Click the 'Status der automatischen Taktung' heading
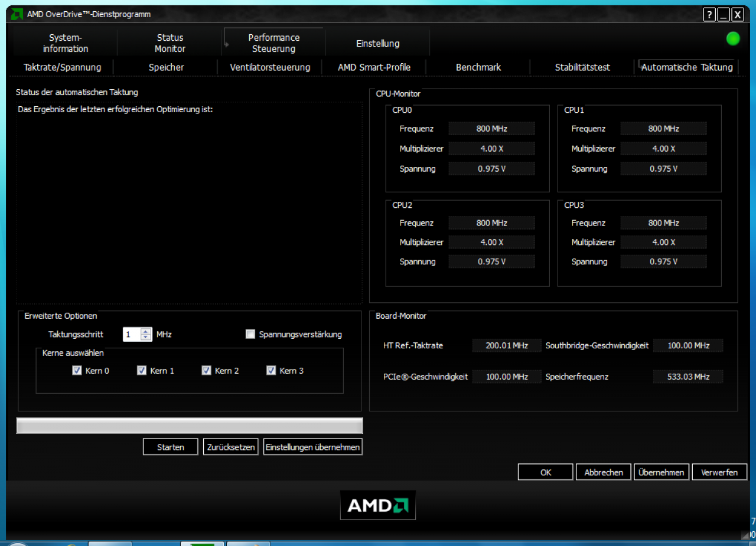Viewport: 756px width, 546px height. tap(77, 93)
